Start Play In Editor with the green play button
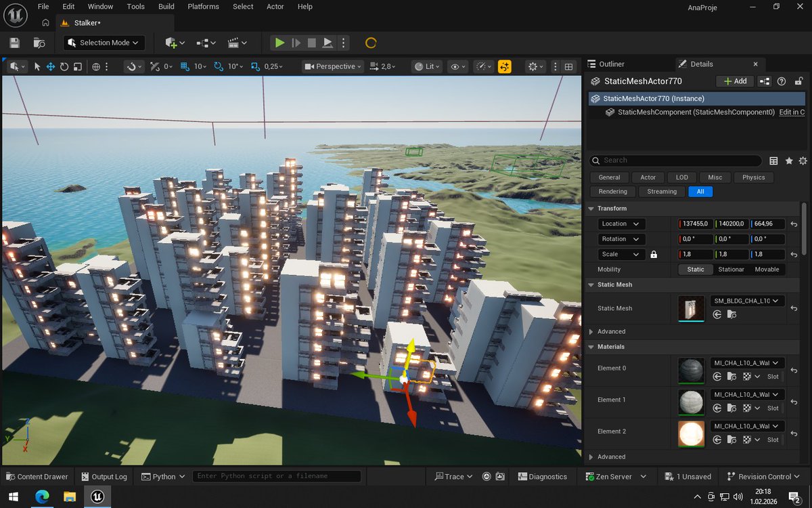The width and height of the screenshot is (812, 508). pyautogui.click(x=279, y=43)
